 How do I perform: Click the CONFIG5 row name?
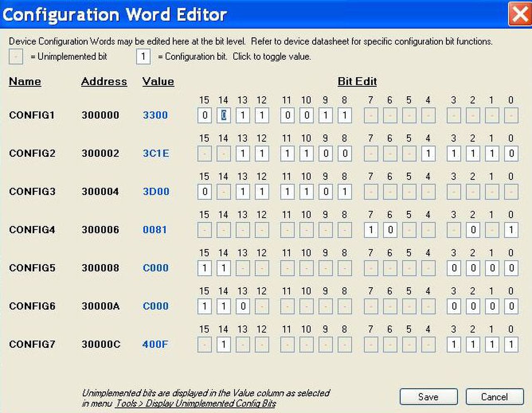32,268
